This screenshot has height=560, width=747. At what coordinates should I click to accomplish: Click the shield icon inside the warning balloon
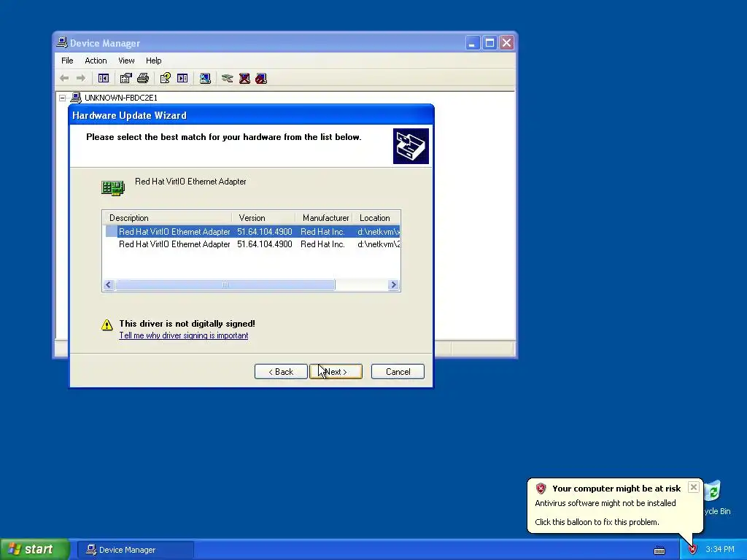(x=541, y=488)
